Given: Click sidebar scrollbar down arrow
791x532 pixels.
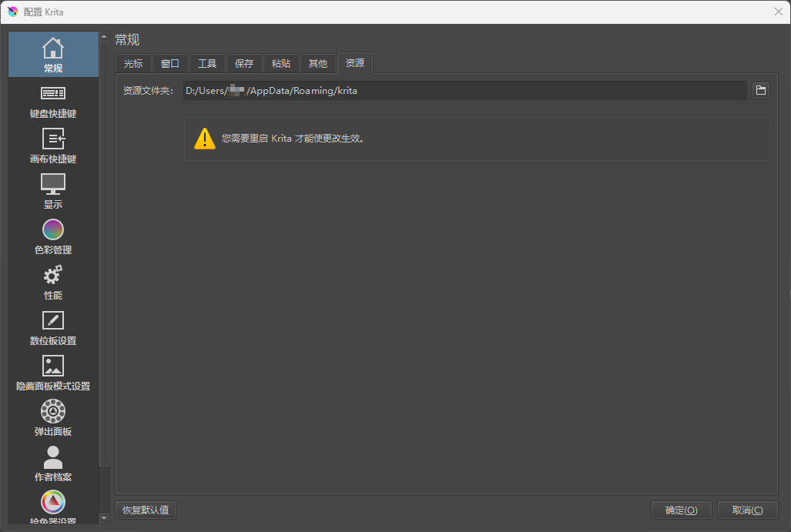Looking at the screenshot, I should pyautogui.click(x=105, y=518).
